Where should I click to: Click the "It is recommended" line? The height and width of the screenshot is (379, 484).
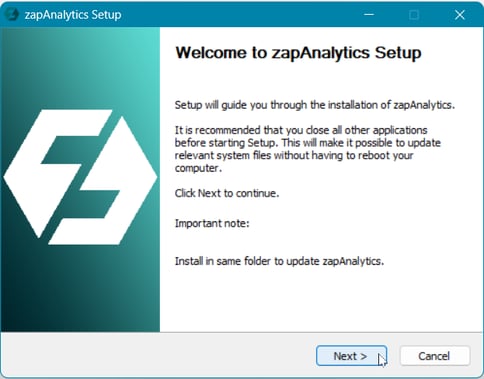tap(301, 130)
